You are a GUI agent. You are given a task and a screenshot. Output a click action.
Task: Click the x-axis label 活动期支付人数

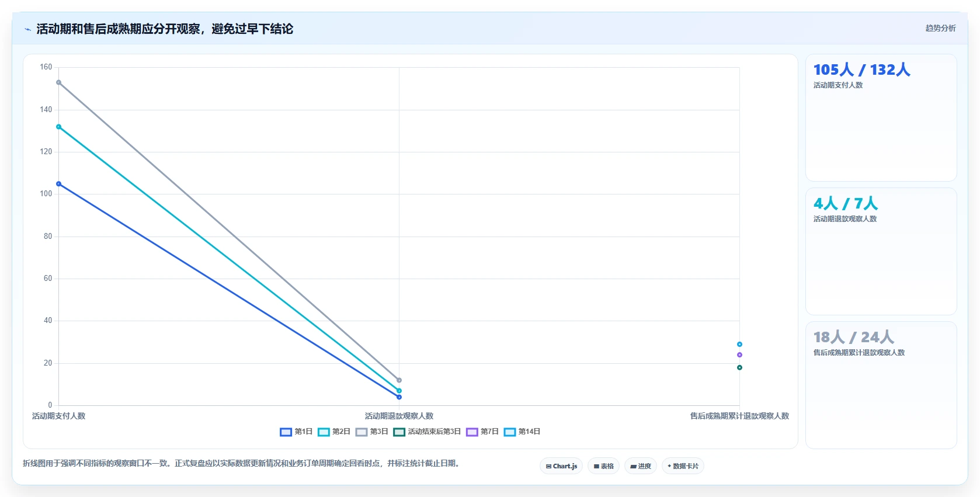(58, 416)
